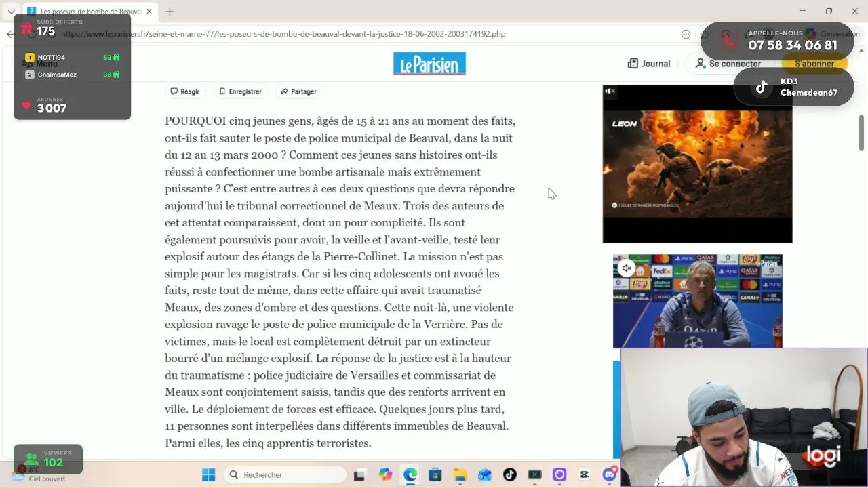Open Discord from the taskbar
This screenshot has width=868, height=488.
point(610,474)
